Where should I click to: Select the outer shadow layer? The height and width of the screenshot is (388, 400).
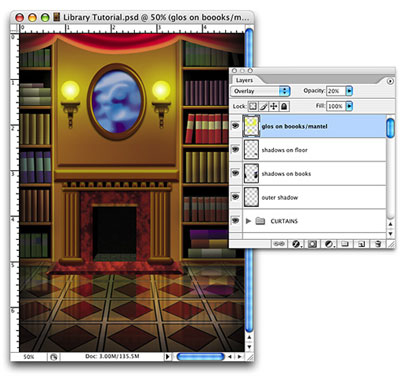pyautogui.click(x=313, y=197)
